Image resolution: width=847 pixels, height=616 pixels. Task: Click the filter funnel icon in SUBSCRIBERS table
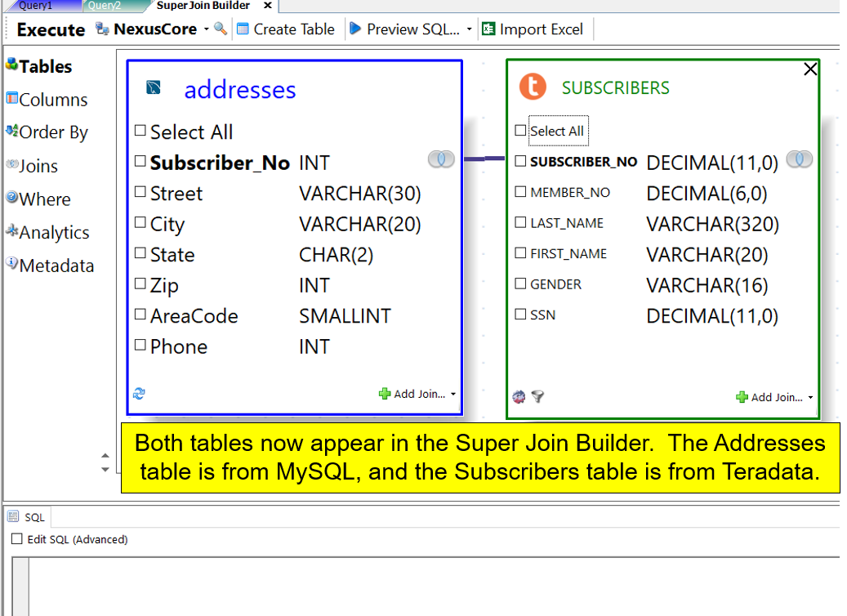[x=537, y=397]
